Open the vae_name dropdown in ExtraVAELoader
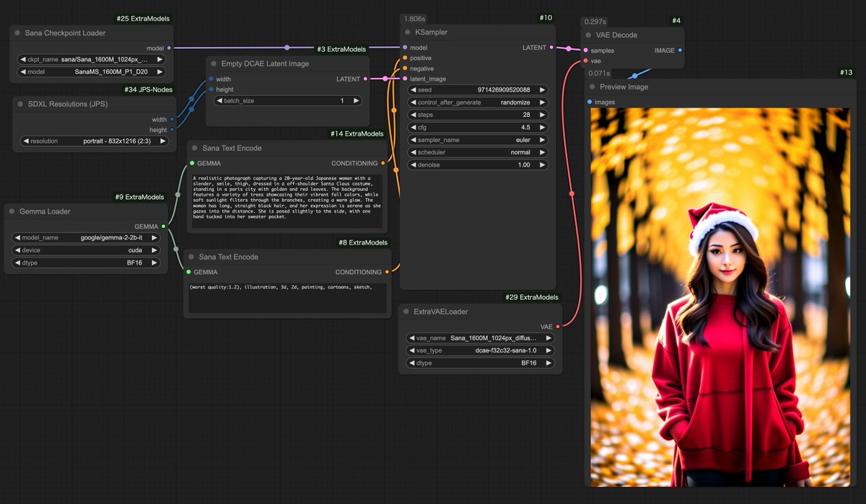Image resolution: width=866 pixels, height=504 pixels. click(x=480, y=337)
